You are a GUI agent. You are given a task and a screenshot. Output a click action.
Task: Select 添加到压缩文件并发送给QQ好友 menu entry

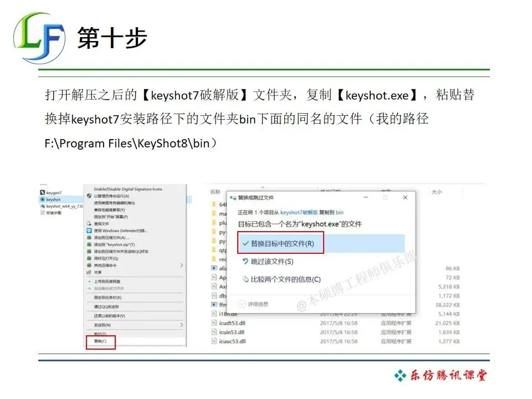(121, 252)
